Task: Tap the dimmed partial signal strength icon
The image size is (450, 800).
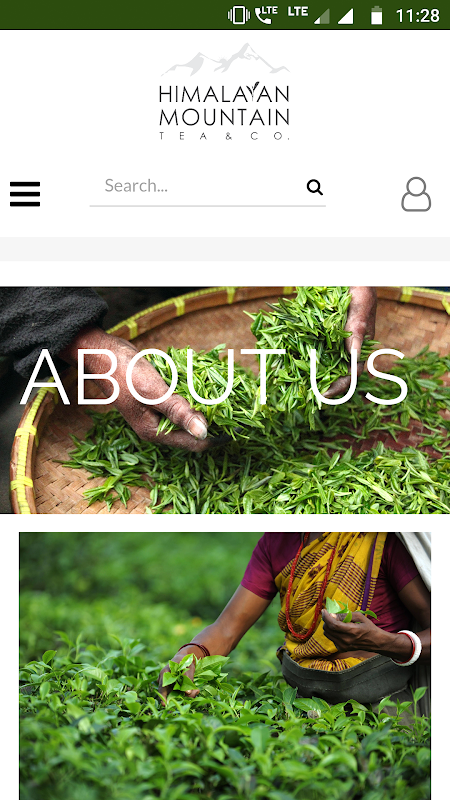Action: (322, 16)
